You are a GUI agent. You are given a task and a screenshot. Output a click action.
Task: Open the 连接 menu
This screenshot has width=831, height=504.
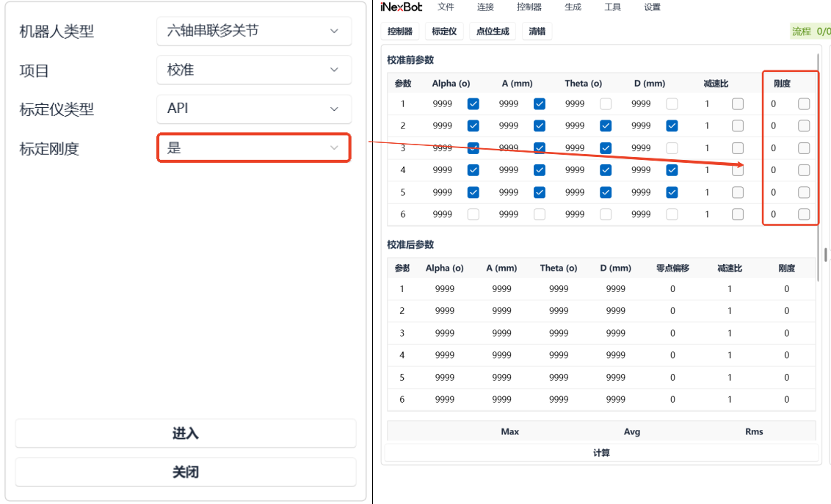click(x=485, y=7)
